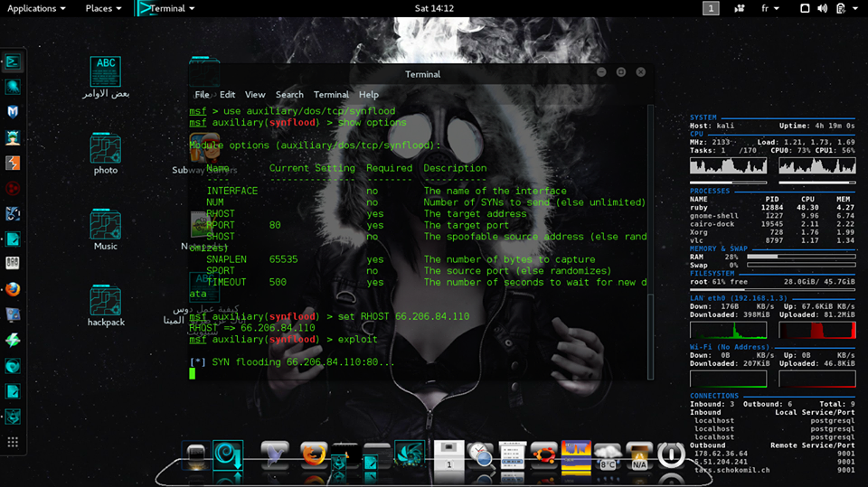Open the Applications menu dropdown
Image resolution: width=868 pixels, height=487 pixels.
pyautogui.click(x=36, y=8)
